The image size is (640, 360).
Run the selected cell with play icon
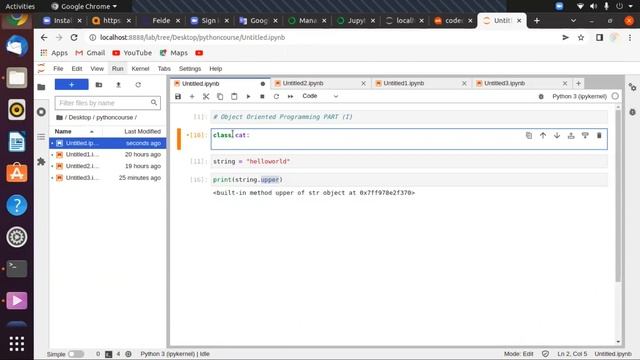248,96
